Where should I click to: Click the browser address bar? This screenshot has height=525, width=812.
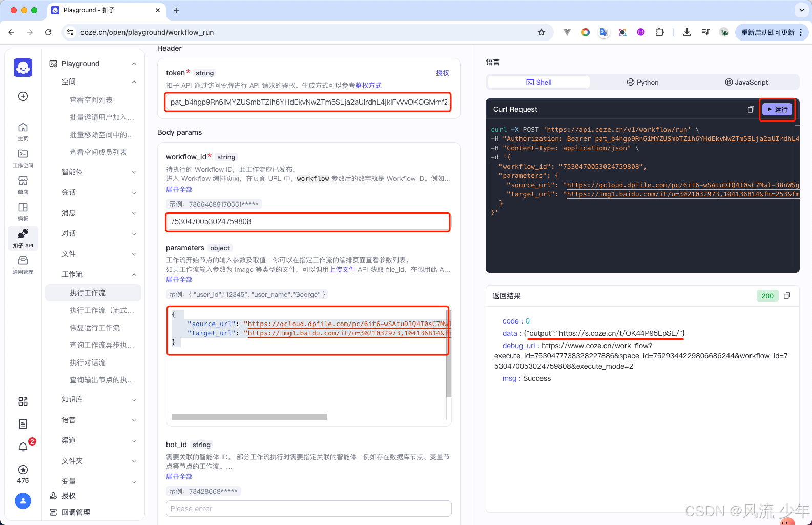[x=307, y=32]
